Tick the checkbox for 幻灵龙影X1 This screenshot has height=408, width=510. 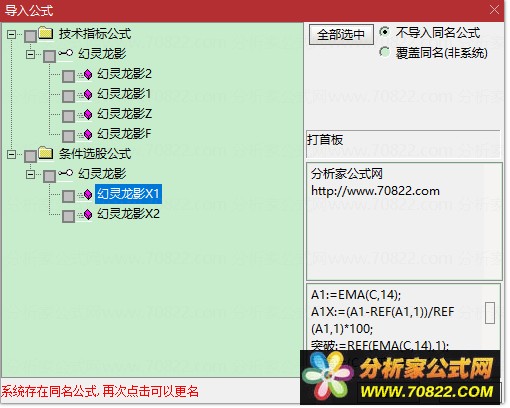point(68,196)
